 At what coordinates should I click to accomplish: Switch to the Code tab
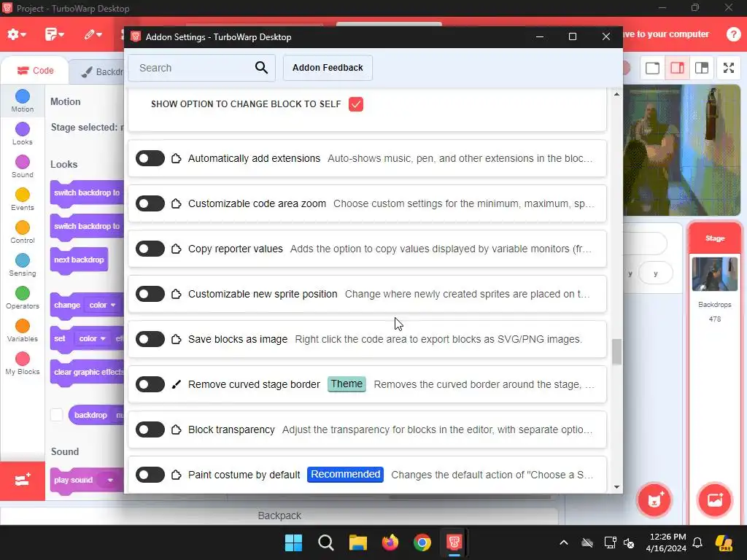(x=35, y=71)
